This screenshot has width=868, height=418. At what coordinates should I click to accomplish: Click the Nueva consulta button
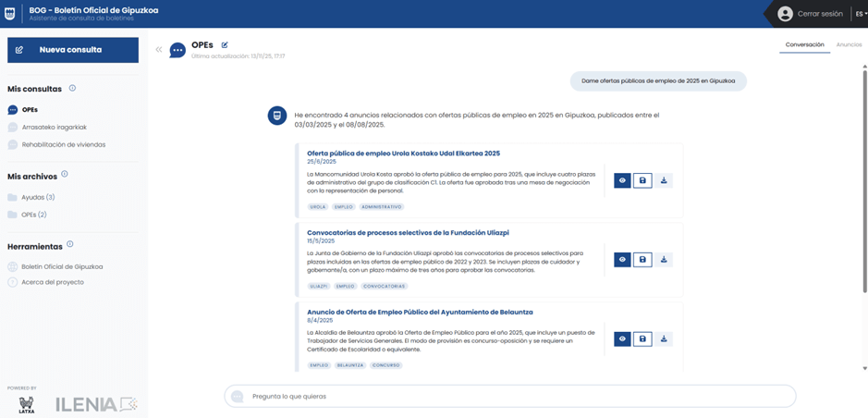(x=73, y=50)
